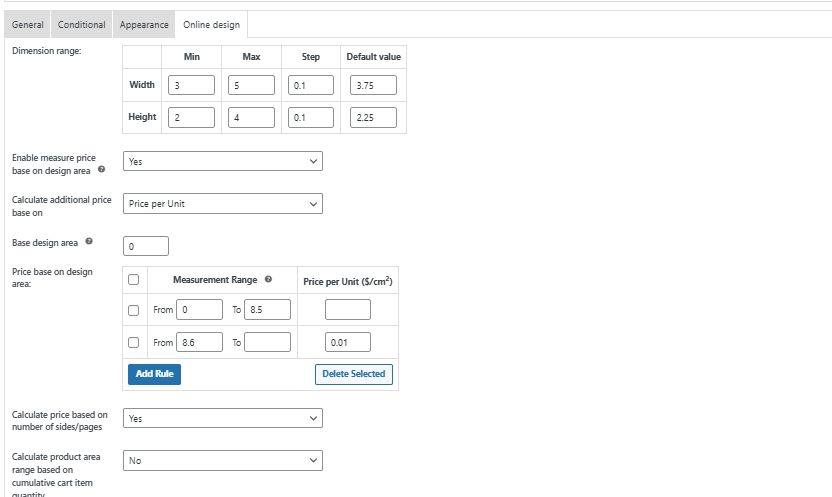Viewport: 832px width, 497px height.
Task: Open Calculate price by sides/pages dropdown
Action: tap(222, 418)
